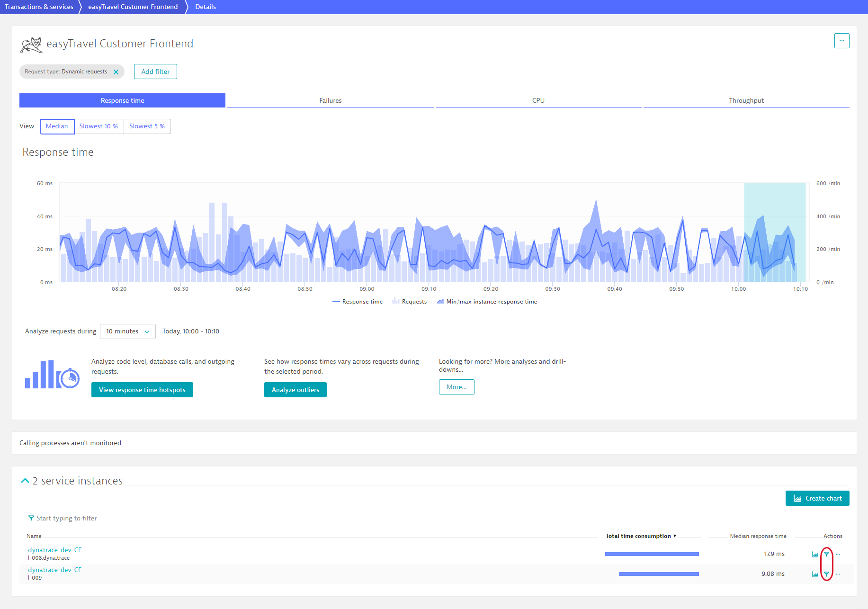Click the Today, 10:00 - 10:10 timeframe text

[191, 331]
